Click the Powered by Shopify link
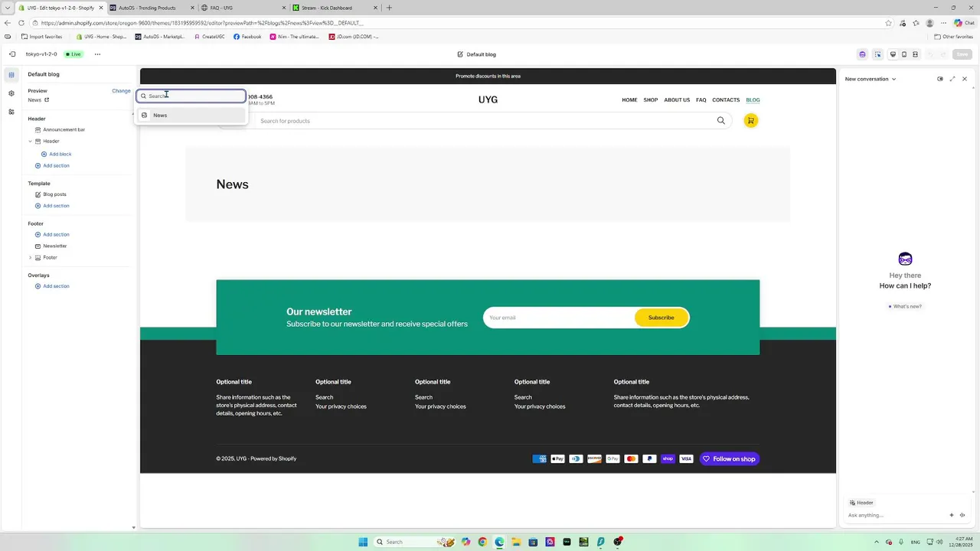This screenshot has height=551, width=980. [x=273, y=459]
